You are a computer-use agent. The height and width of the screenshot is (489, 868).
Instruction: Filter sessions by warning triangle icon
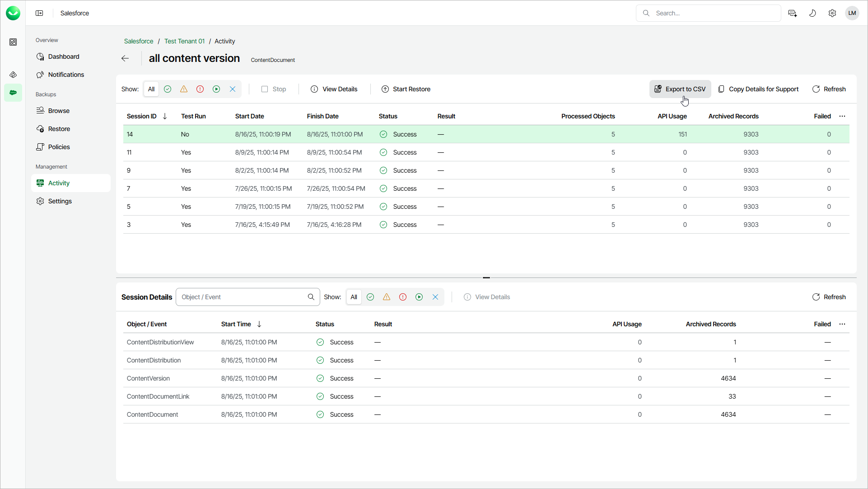click(x=184, y=89)
